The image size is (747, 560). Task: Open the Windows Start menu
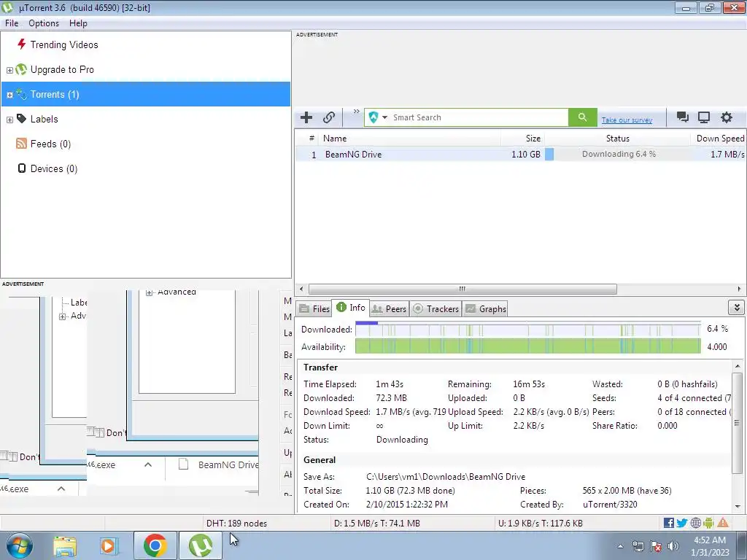(20, 545)
